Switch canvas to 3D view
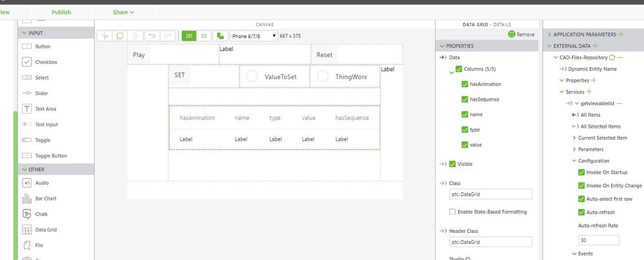 pyautogui.click(x=204, y=35)
